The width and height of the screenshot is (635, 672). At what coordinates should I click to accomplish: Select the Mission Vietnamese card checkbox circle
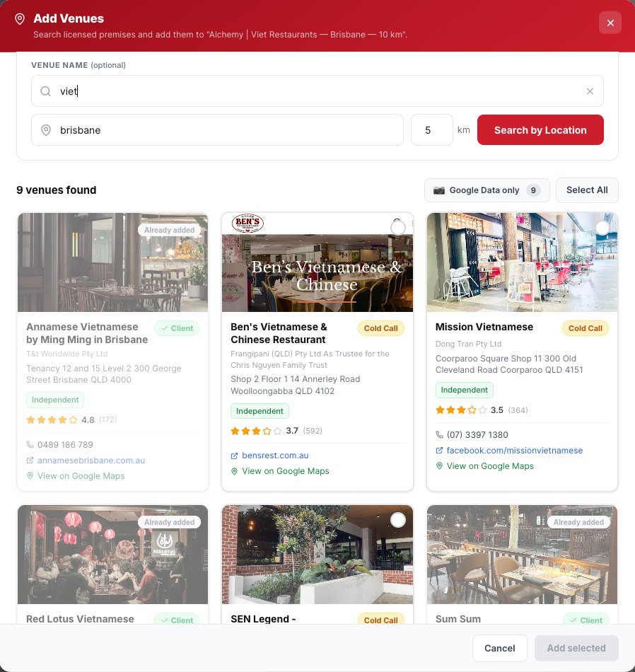click(602, 228)
